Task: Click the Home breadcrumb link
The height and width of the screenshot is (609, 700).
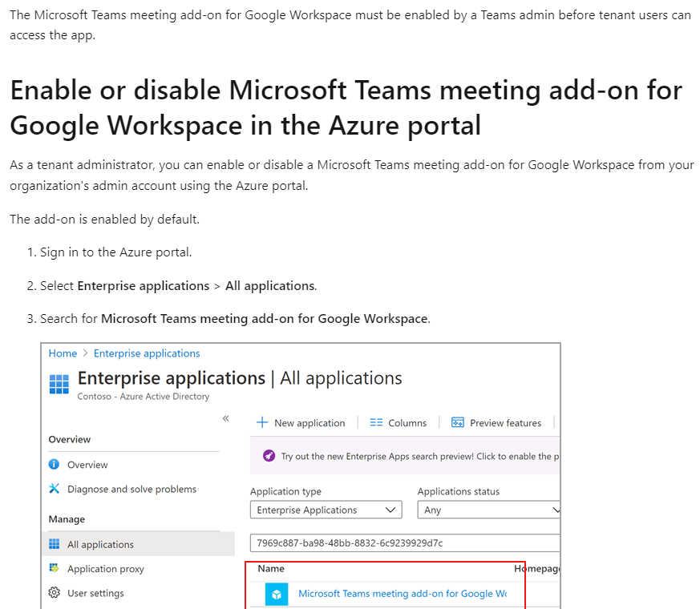Action: (x=63, y=353)
